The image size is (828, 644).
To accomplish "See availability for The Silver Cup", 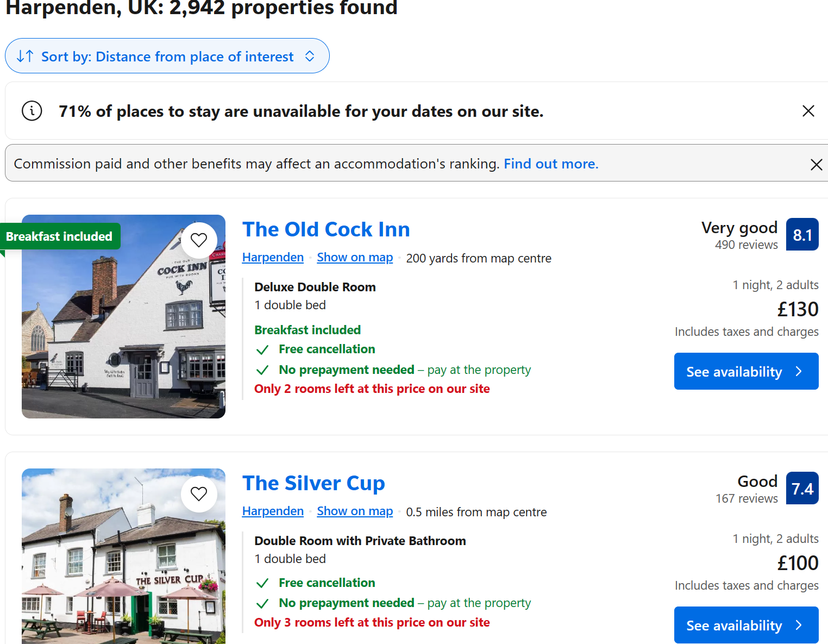I will 746,625.
